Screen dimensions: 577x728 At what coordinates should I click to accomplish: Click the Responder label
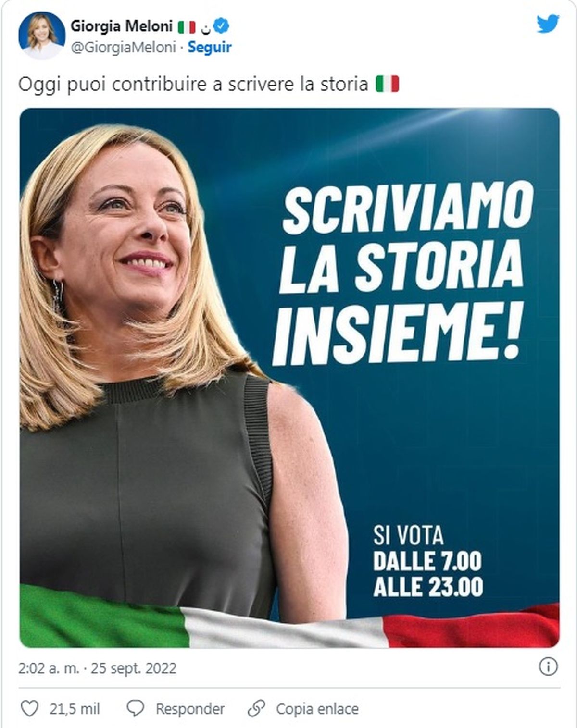coord(190,709)
